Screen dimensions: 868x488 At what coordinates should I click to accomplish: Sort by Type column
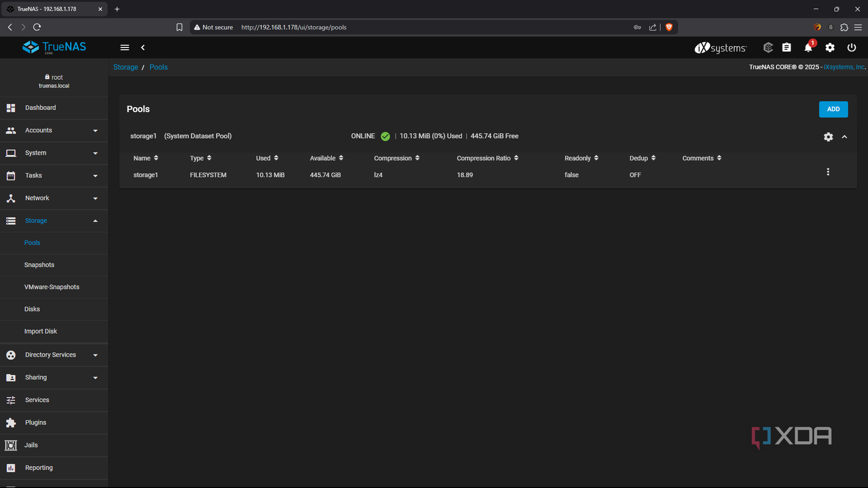pos(201,158)
